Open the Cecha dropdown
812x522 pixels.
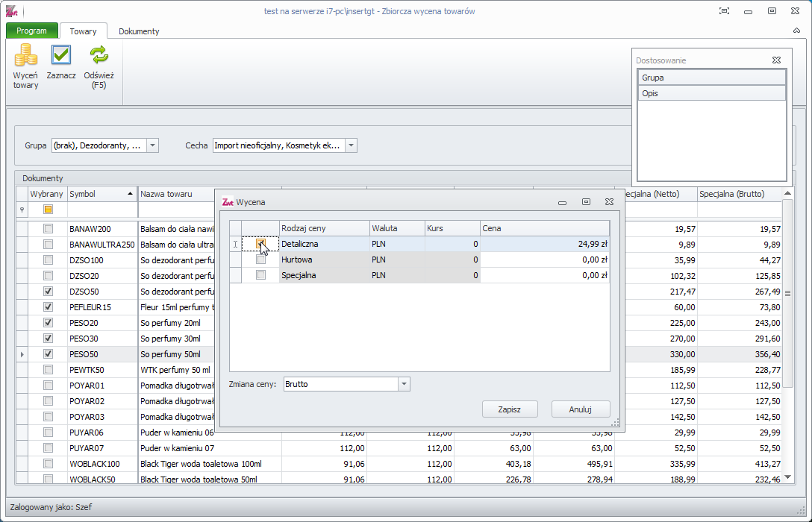tap(351, 145)
